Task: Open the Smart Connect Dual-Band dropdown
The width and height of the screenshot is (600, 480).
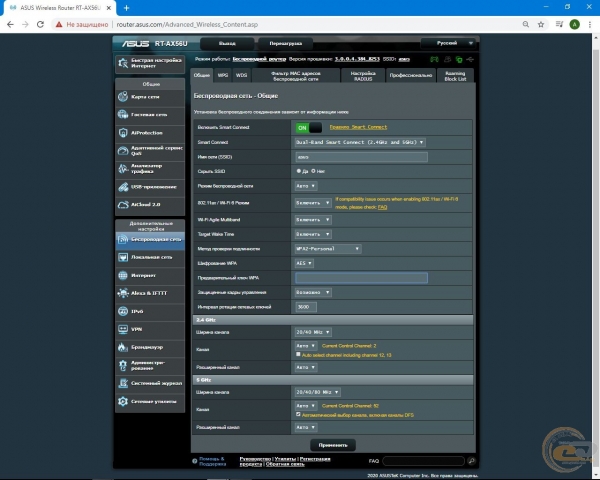Action: coord(360,142)
